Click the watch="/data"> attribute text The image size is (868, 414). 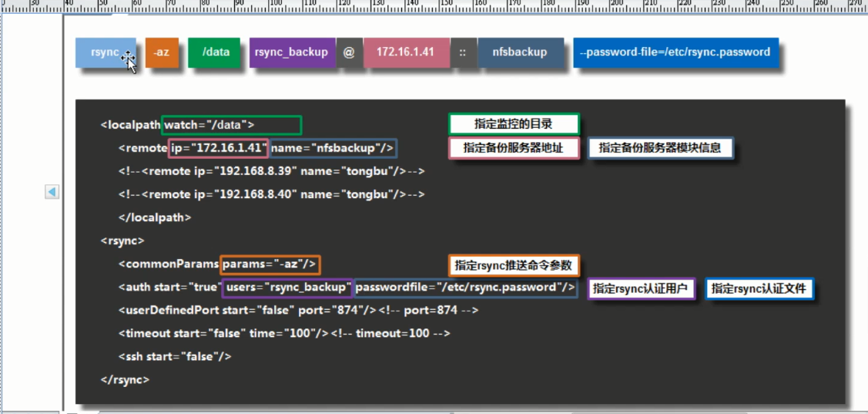[209, 125]
